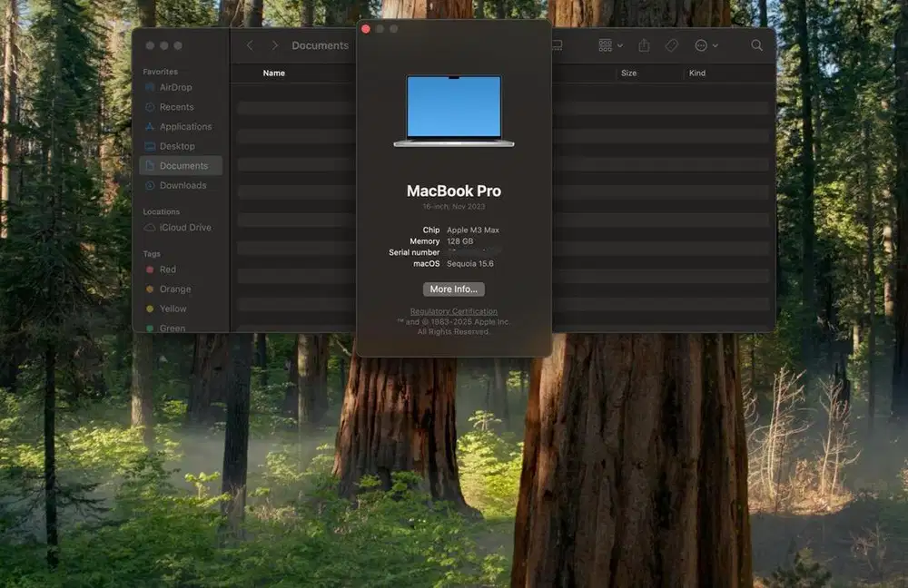
Task: Click the More Info button
Action: [453, 289]
